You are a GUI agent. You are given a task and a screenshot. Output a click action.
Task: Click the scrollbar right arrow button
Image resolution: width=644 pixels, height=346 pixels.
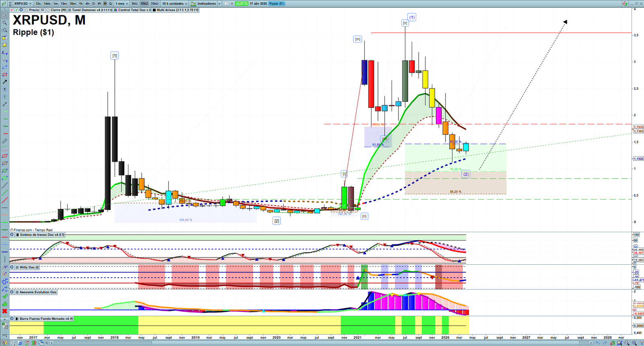[591, 343]
